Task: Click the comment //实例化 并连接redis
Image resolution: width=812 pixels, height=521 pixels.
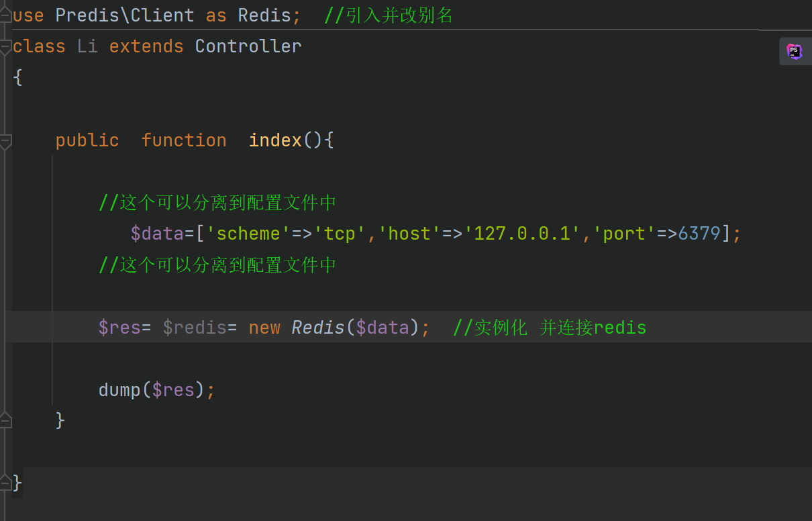Action: 550,327
